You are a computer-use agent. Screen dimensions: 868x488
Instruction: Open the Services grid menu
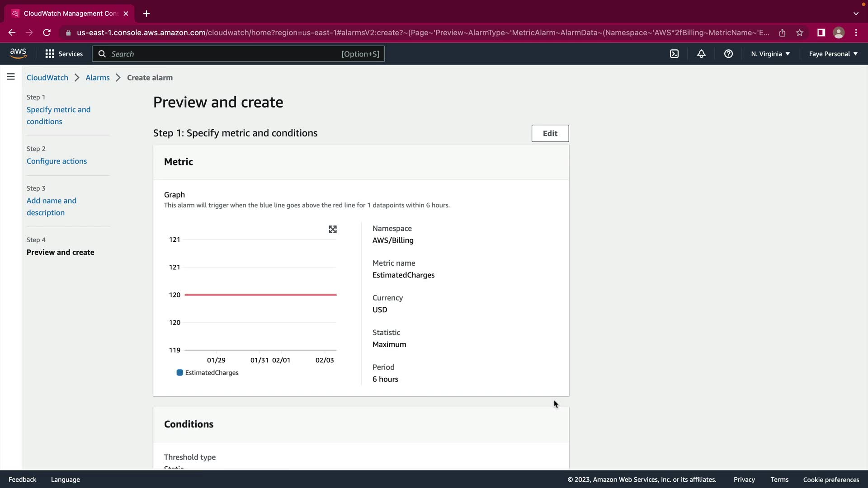(x=64, y=54)
